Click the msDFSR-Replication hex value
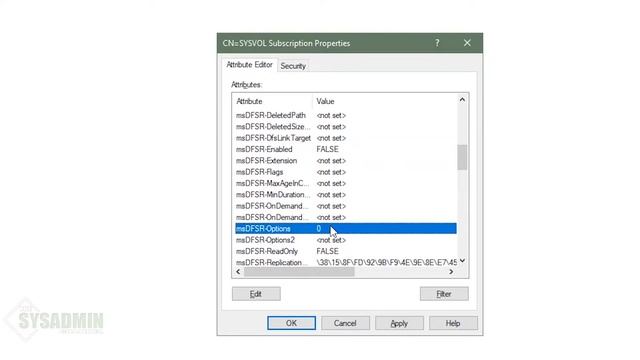The width and height of the screenshot is (640, 360). tap(387, 262)
